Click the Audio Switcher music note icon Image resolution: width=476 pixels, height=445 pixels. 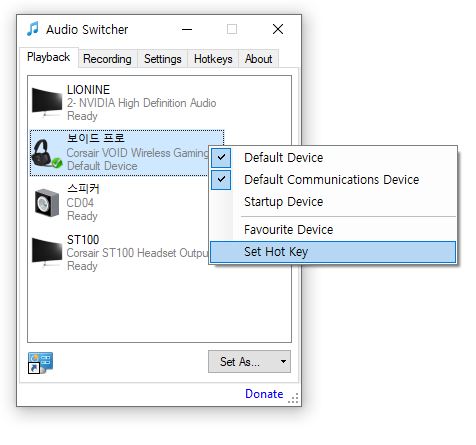pos(33,29)
